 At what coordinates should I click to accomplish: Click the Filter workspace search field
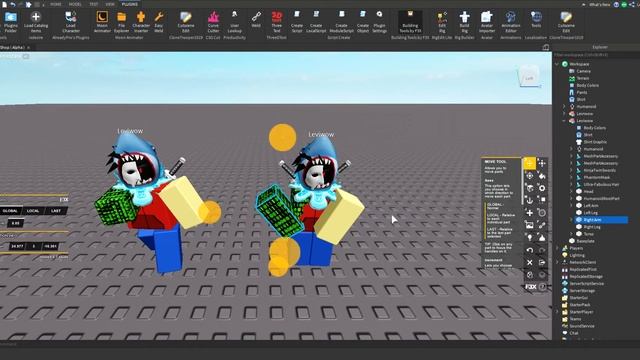(x=596, y=55)
